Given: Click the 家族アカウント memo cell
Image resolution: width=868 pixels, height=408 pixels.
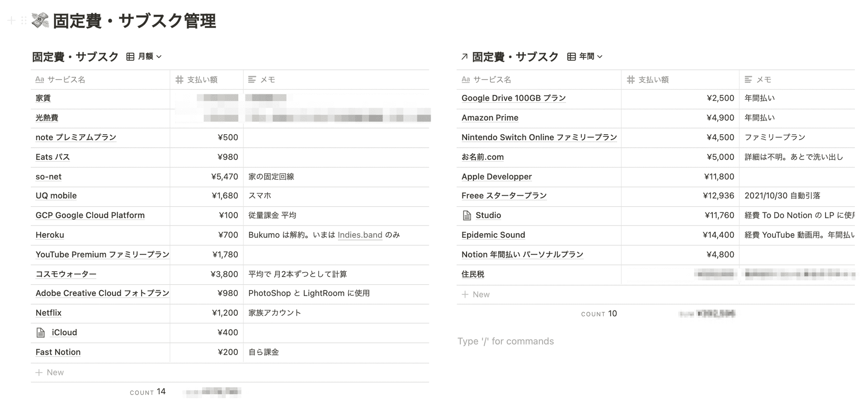Looking at the screenshot, I should point(336,313).
